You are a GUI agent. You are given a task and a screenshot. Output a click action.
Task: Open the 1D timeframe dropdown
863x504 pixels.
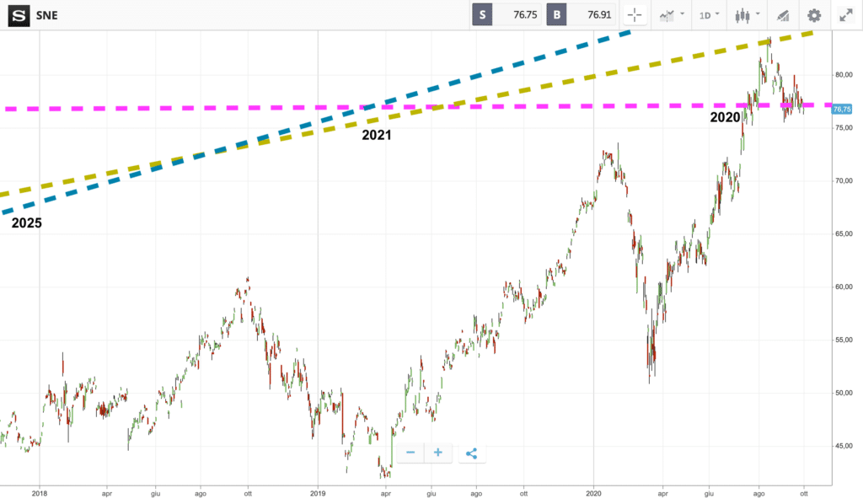709,15
